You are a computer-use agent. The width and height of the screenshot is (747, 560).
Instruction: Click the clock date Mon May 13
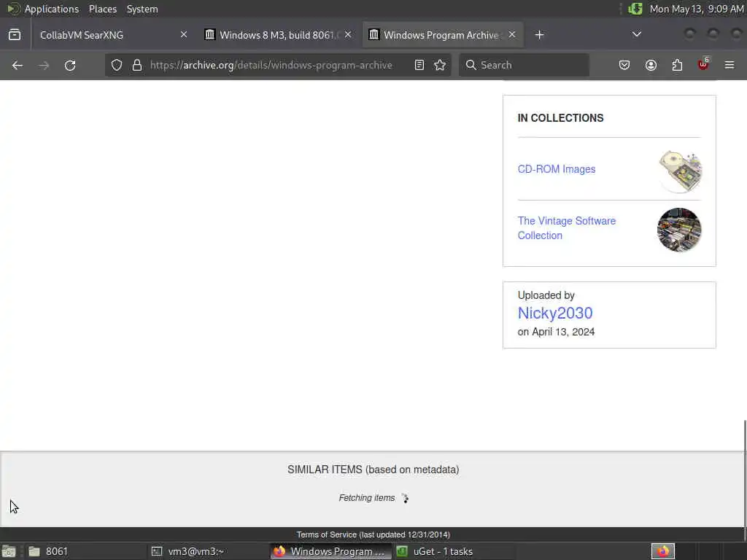coord(697,9)
